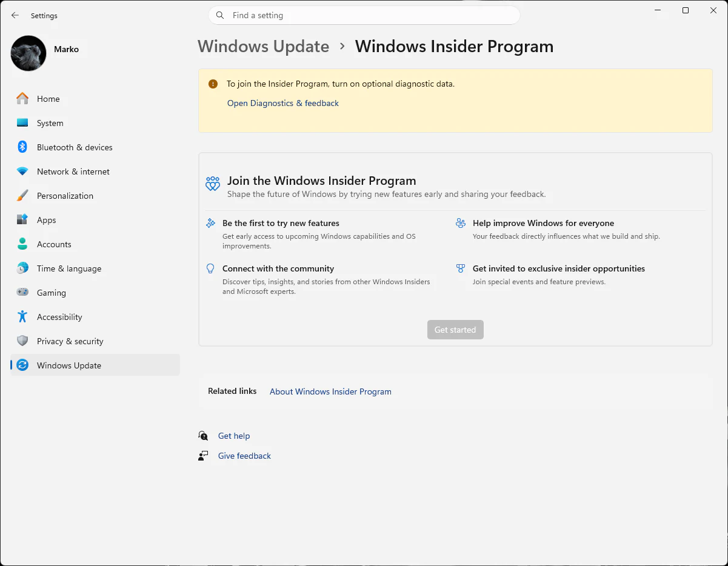This screenshot has width=728, height=566.
Task: Click the lightbulb icon beside community
Action: [x=210, y=268]
